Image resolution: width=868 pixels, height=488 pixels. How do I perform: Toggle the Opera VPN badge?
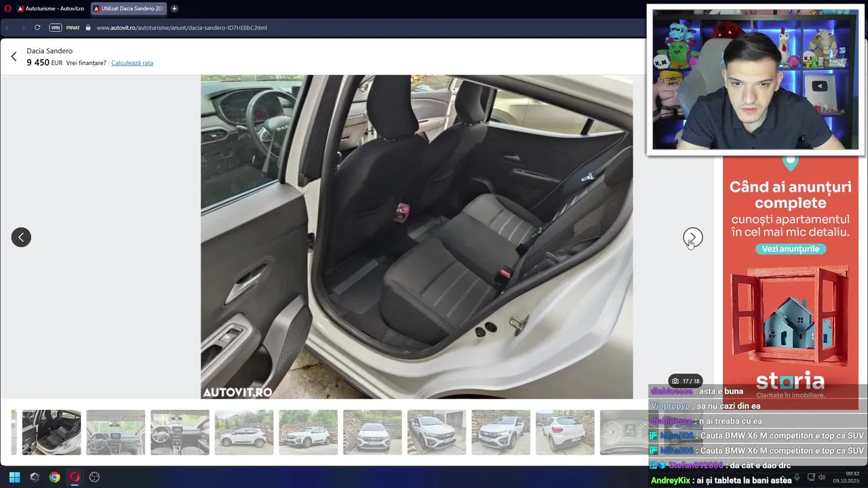point(56,28)
